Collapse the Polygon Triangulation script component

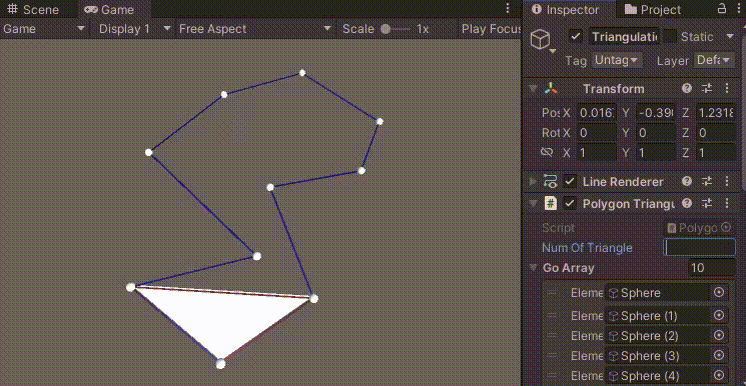533,204
